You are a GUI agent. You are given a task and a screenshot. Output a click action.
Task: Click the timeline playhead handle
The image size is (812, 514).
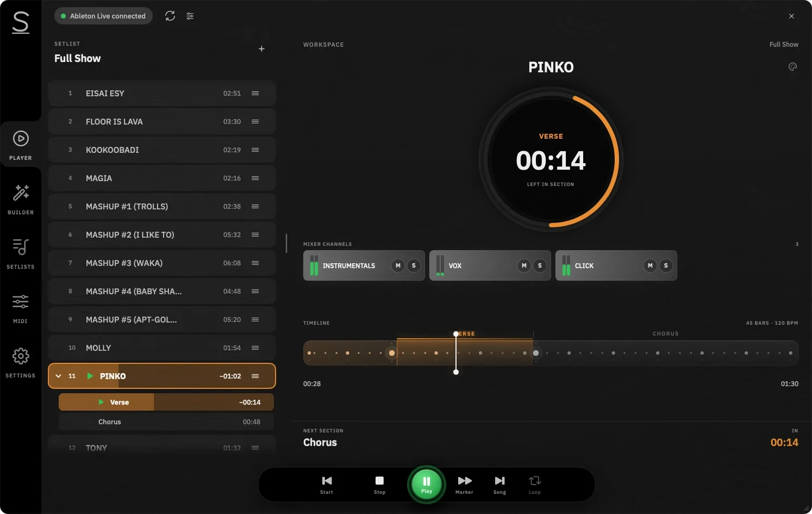(x=456, y=334)
